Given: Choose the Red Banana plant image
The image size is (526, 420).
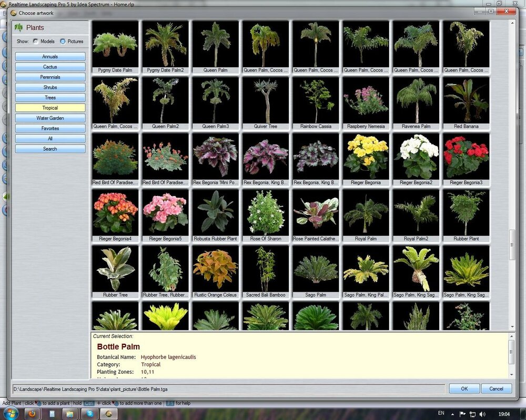Looking at the screenshot, I should coord(466,100).
